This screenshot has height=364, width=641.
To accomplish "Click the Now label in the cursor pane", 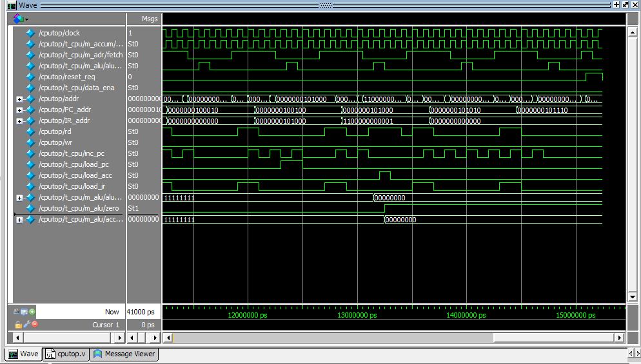I will pos(112,312).
